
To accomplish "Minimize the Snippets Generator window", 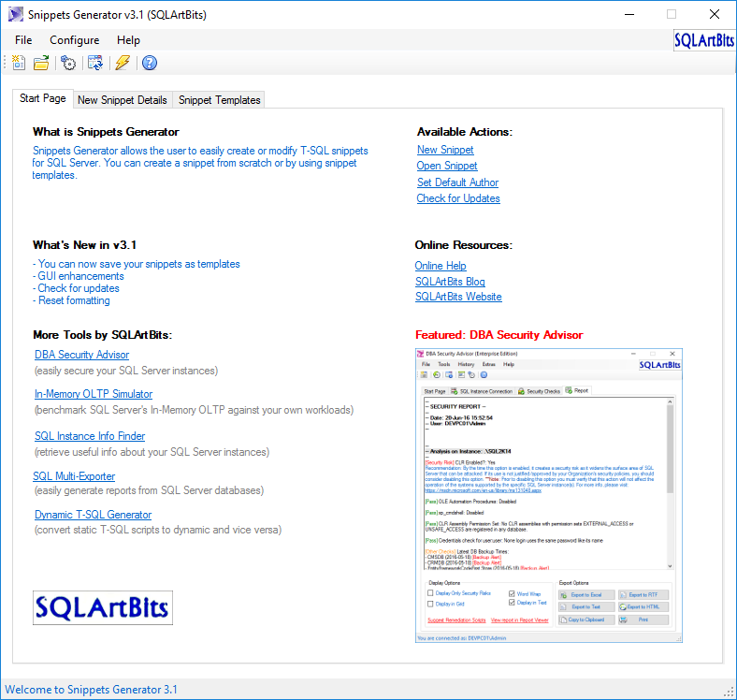I will [x=629, y=15].
